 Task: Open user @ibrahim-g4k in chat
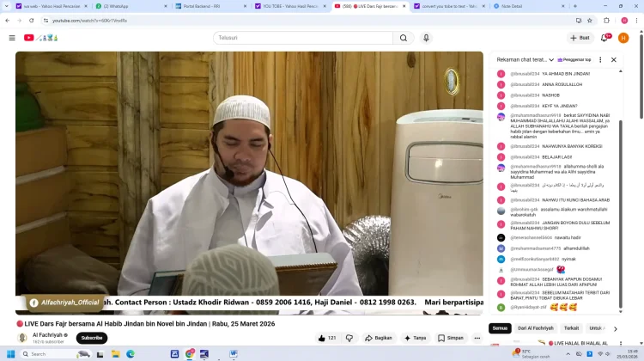pos(524,210)
